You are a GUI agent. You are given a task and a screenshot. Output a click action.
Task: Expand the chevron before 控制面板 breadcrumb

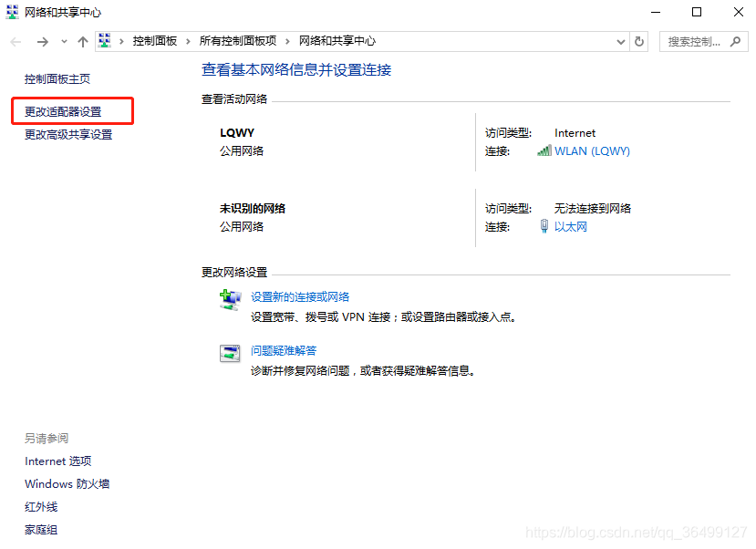[121, 41]
